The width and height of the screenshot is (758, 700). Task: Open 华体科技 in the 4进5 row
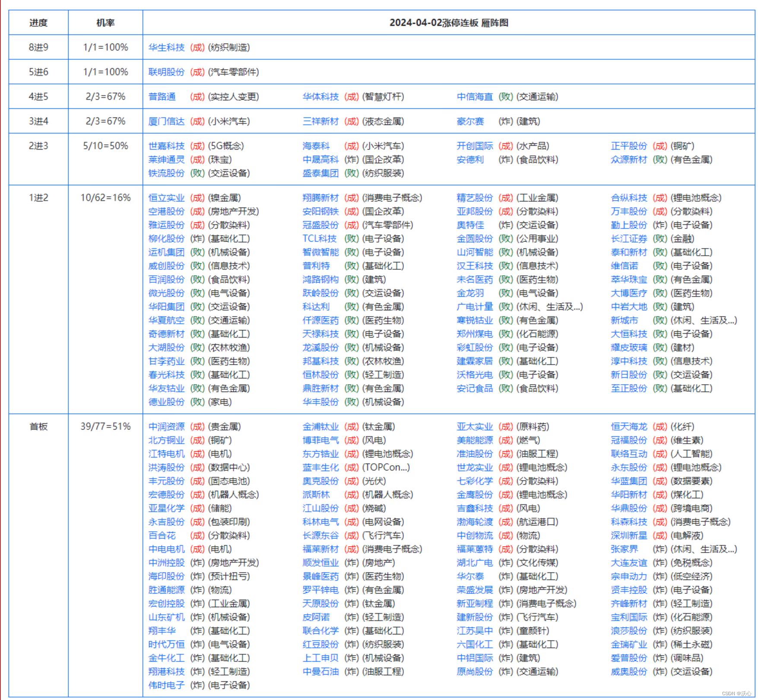pos(320,97)
